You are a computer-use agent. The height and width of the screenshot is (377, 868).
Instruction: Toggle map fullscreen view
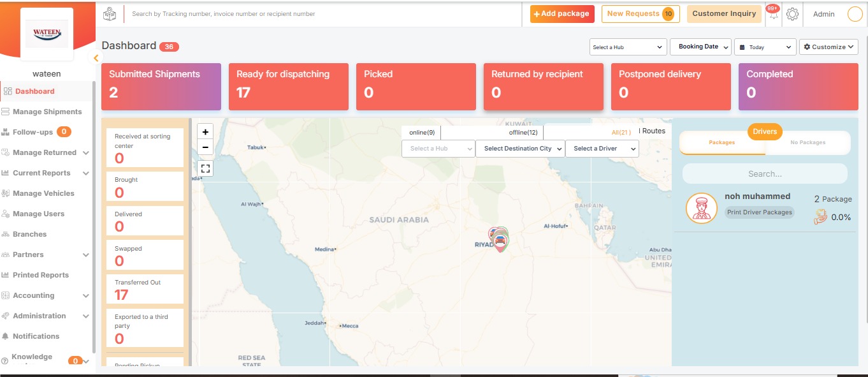pyautogui.click(x=205, y=168)
